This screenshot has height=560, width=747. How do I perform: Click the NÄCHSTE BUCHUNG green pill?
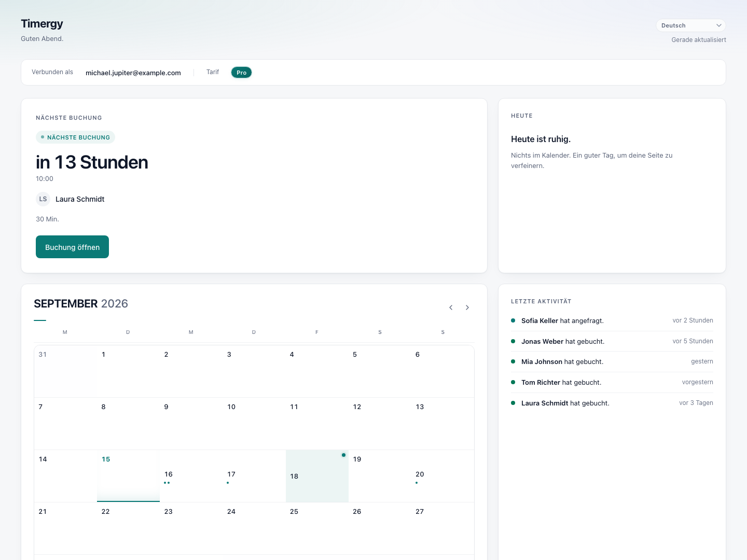coord(75,137)
